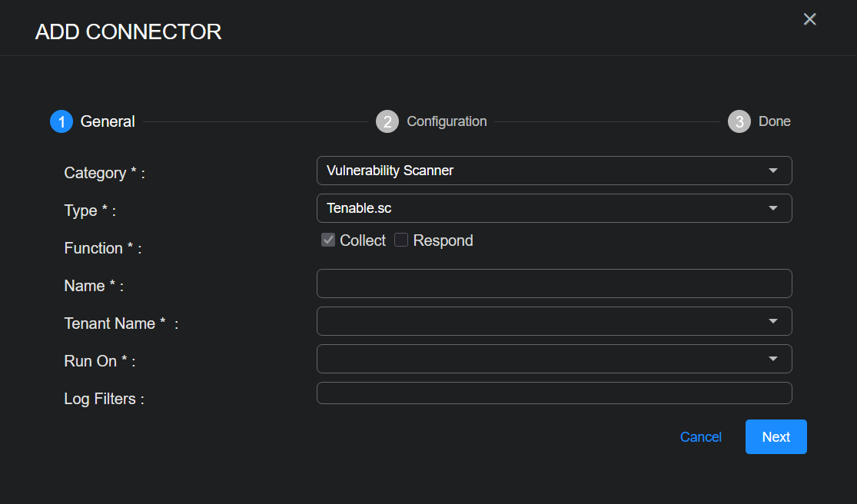Click the step 3 Done circle icon

739,121
